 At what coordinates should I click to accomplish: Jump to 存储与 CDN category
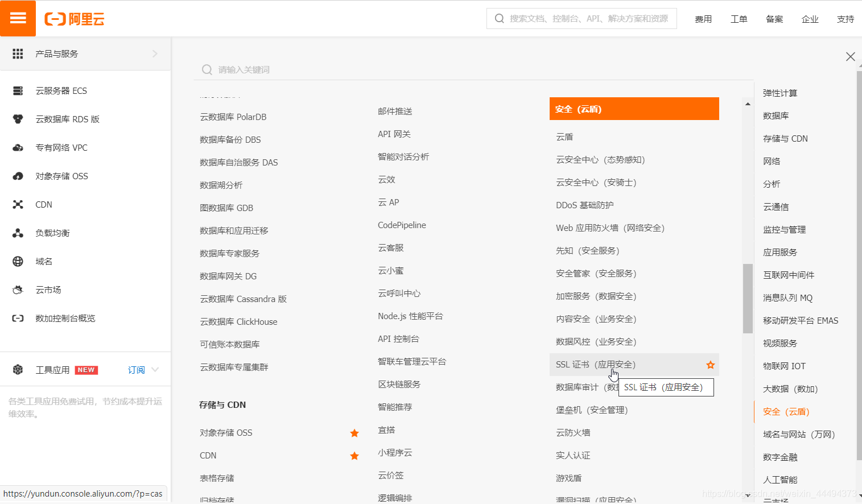tap(785, 139)
